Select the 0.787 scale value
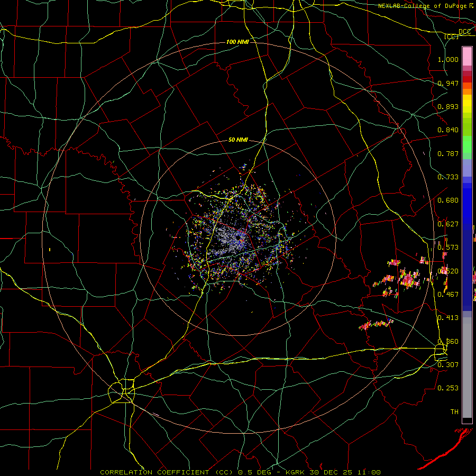This screenshot has height=476, width=476. [x=448, y=153]
